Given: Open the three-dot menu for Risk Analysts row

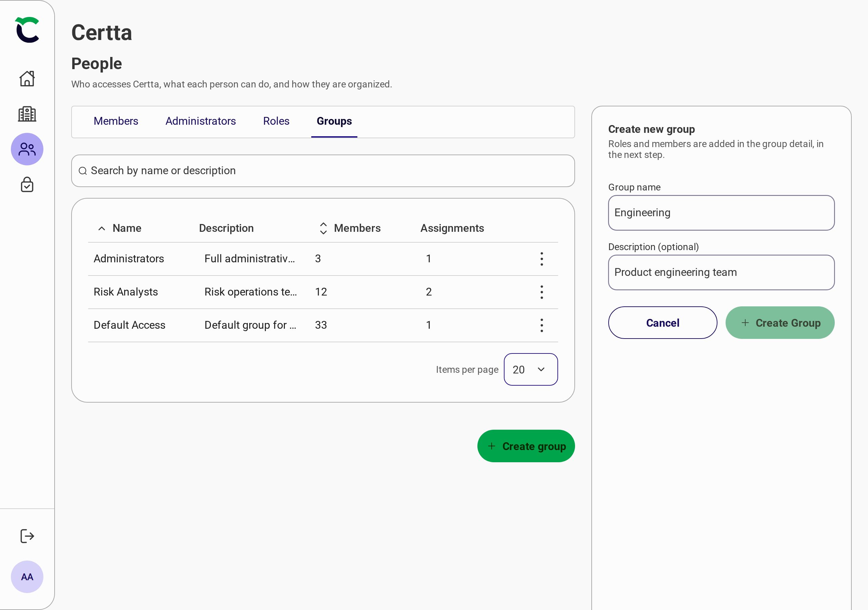Looking at the screenshot, I should (541, 292).
